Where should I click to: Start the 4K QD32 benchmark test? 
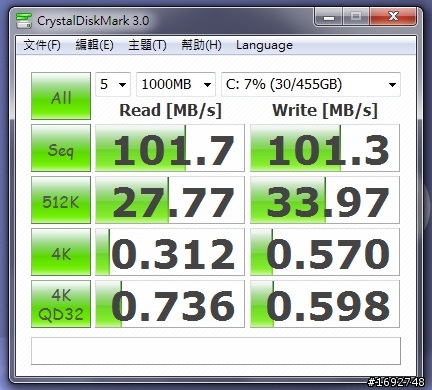(x=61, y=304)
